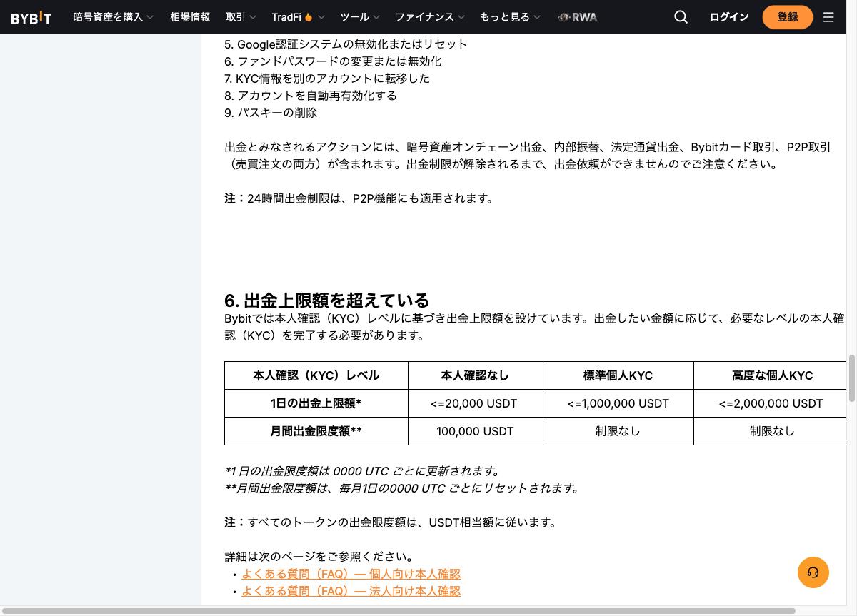Open よくある質問 個人向け本人確認 link
Viewport: 857px width, 616px height.
[351, 574]
